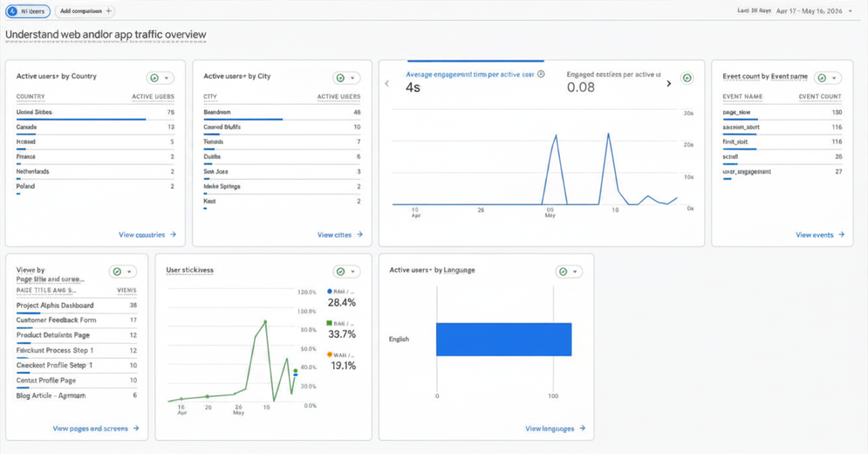Open the View languages link

555,429
